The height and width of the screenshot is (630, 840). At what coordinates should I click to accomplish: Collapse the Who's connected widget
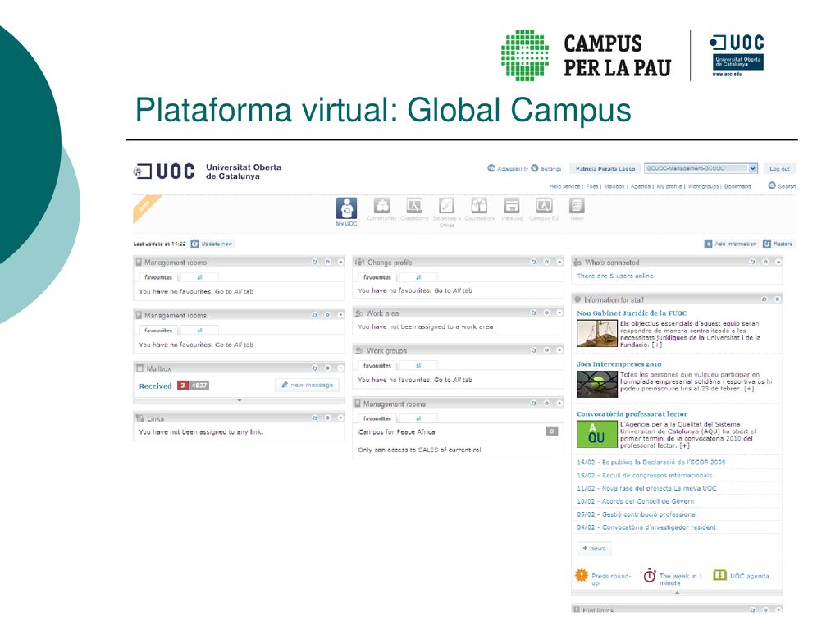tap(778, 262)
